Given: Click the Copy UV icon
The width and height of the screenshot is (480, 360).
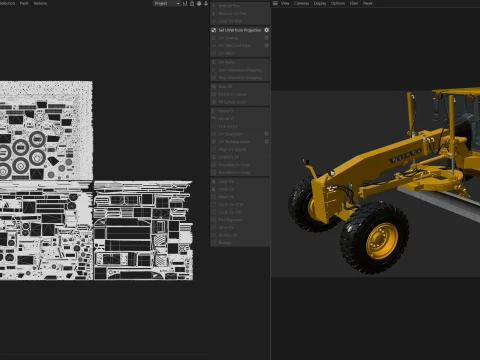Looking at the screenshot, I should coord(214,182).
